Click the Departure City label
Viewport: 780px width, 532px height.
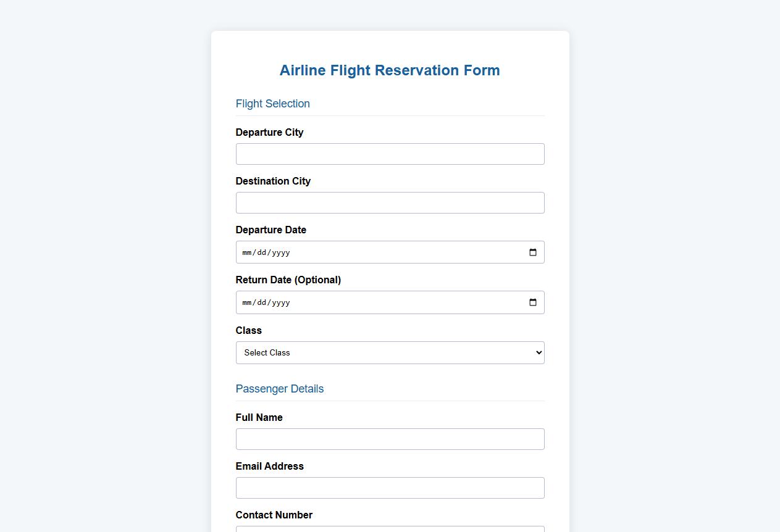[x=269, y=132]
